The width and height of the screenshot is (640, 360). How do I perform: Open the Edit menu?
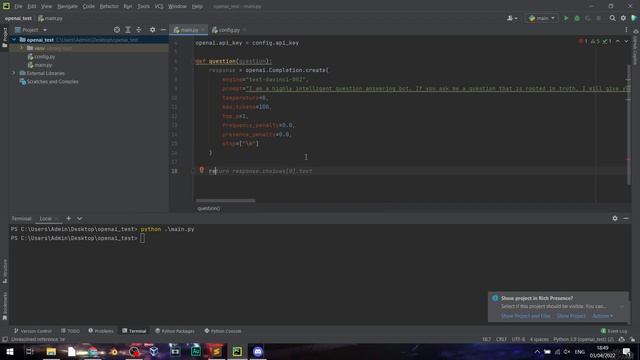point(32,7)
